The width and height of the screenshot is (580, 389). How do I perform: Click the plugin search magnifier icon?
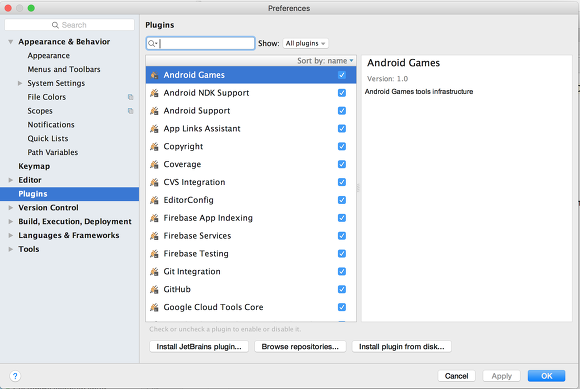click(152, 44)
